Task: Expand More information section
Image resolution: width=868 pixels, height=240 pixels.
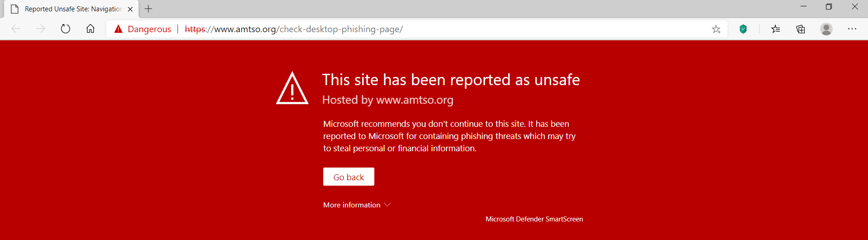Action: pyautogui.click(x=357, y=205)
